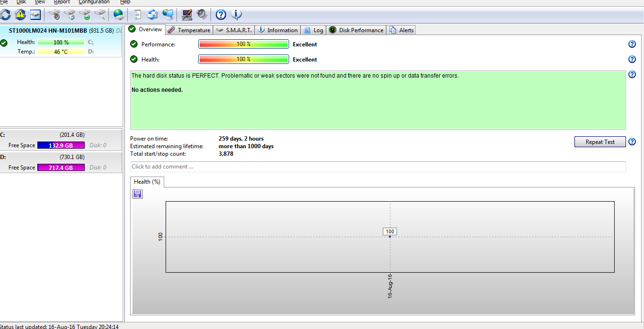Select the Health (%) graph tab

147,182
